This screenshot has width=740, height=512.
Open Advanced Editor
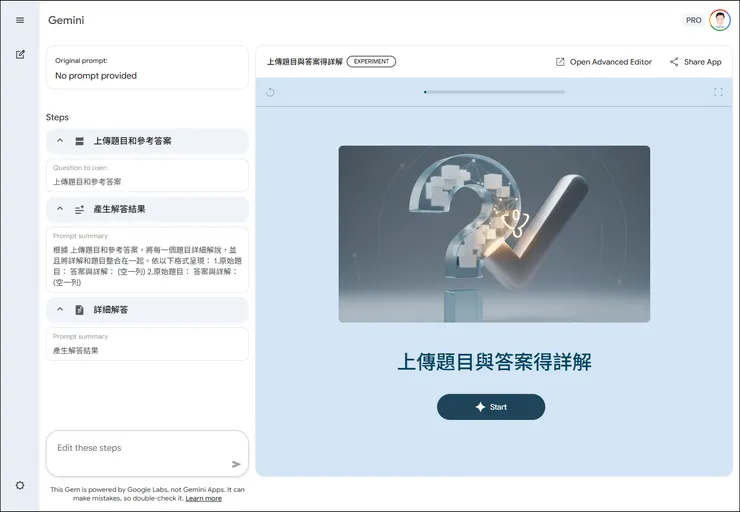pos(604,62)
